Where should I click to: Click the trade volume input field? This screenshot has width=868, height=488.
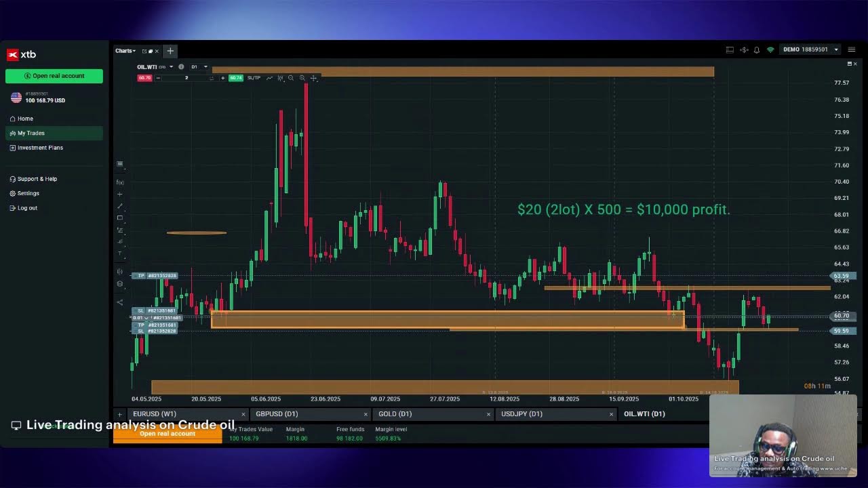186,78
